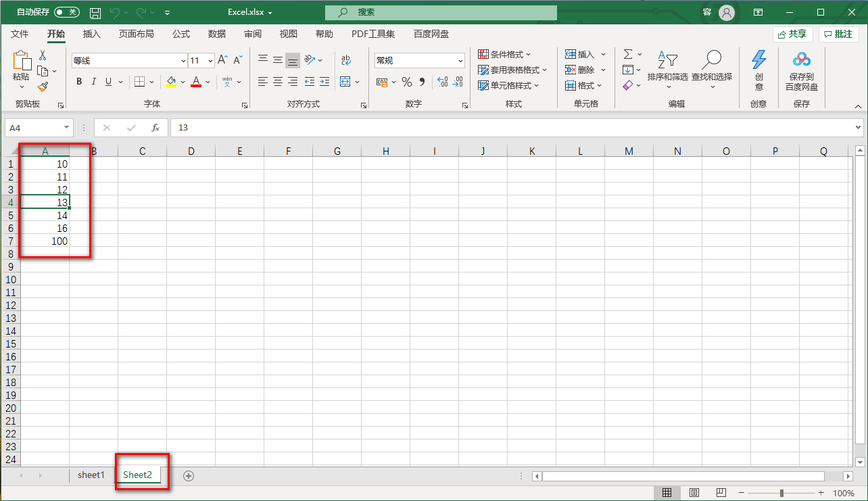Click the Cut scissors icon
The height and width of the screenshot is (501, 868).
coord(43,55)
